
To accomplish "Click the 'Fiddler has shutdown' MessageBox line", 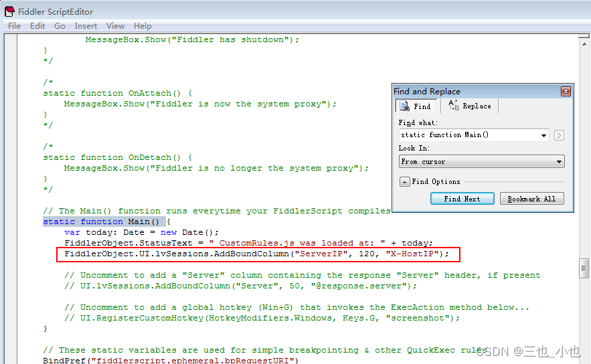I will pos(192,39).
